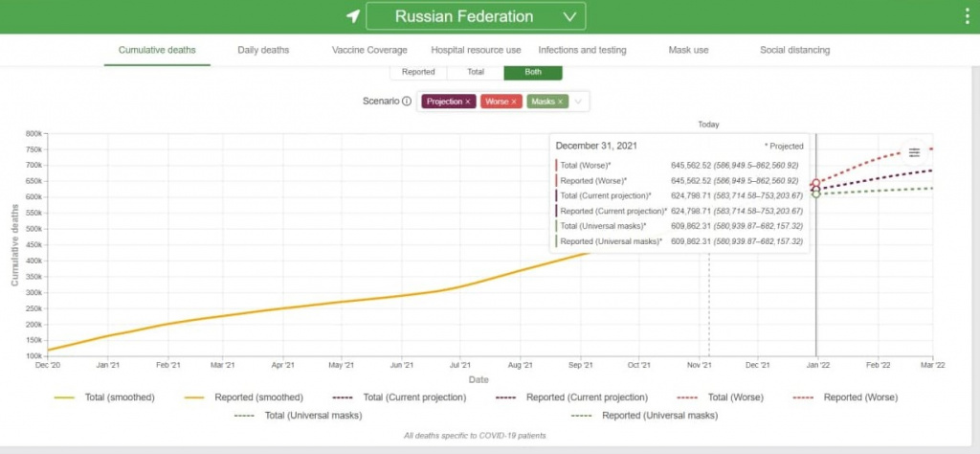
Task: Open the three-dot menu in the header
Action: tap(967, 16)
